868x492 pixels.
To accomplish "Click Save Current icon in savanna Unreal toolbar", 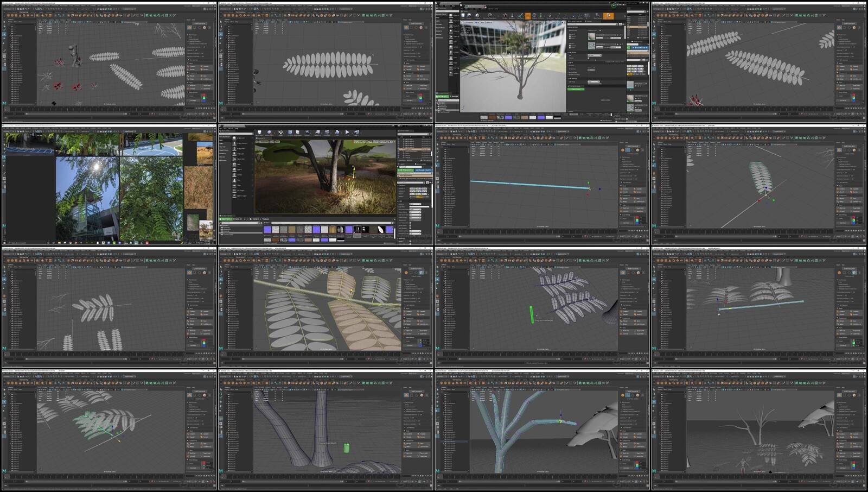I will 259,133.
